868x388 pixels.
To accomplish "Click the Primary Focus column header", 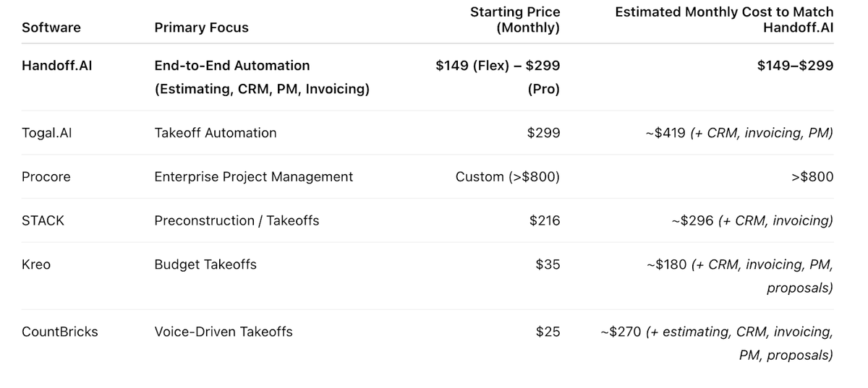I will [201, 28].
